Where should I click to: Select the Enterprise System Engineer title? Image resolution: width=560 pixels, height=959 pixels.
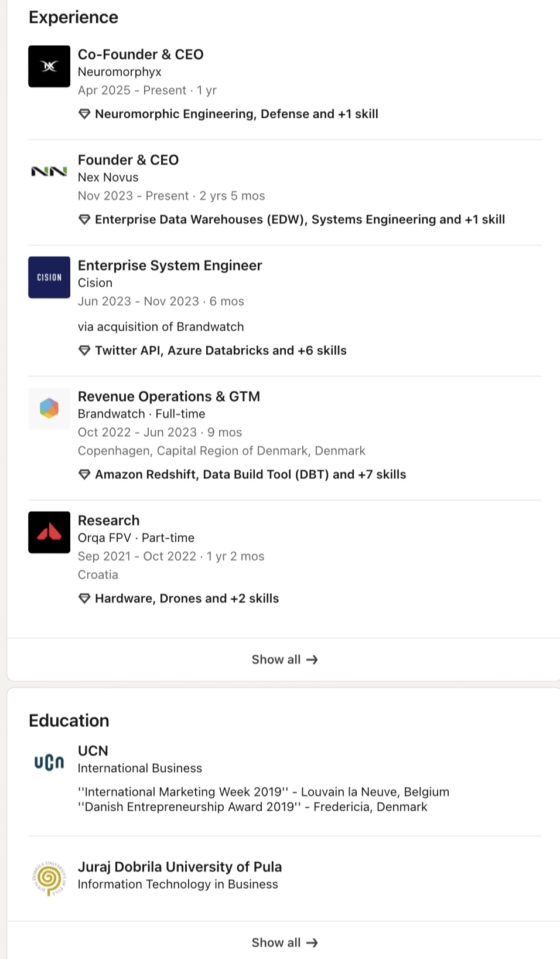(x=170, y=266)
